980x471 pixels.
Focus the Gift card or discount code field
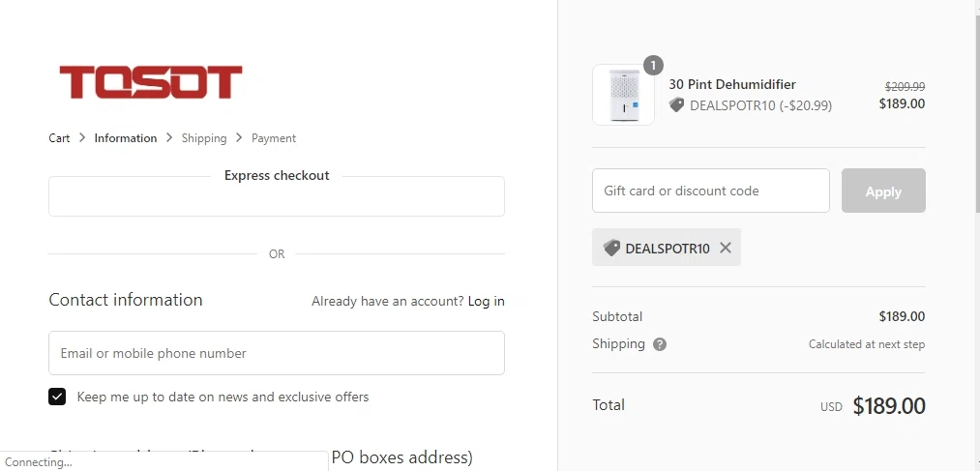point(711,191)
